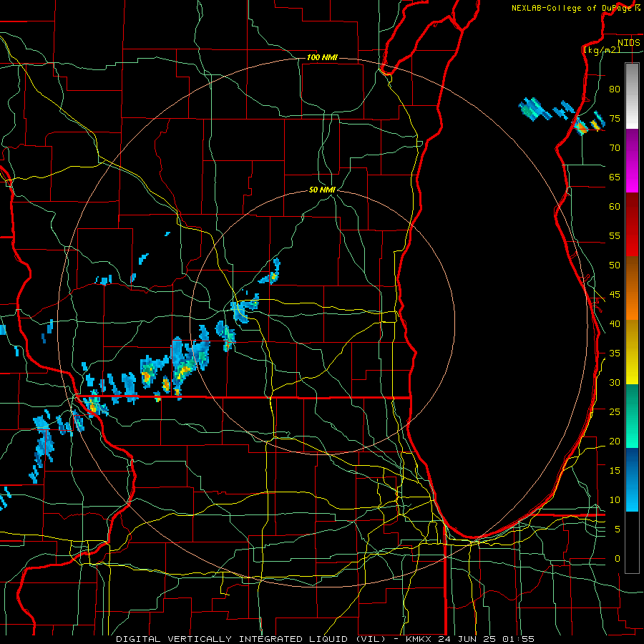Select the 10 value on the color scale

615,500
